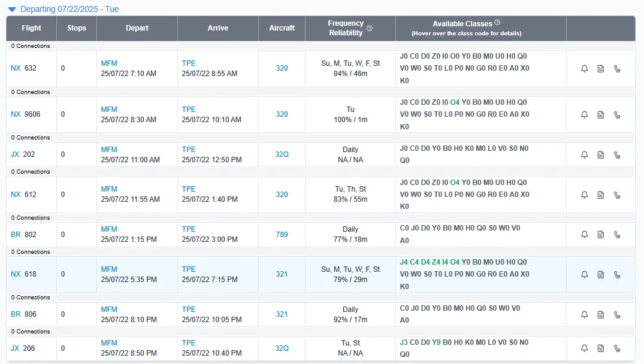This screenshot has width=644, height=364.
Task: Click 100% / 1m reliability value
Action: [x=350, y=119]
